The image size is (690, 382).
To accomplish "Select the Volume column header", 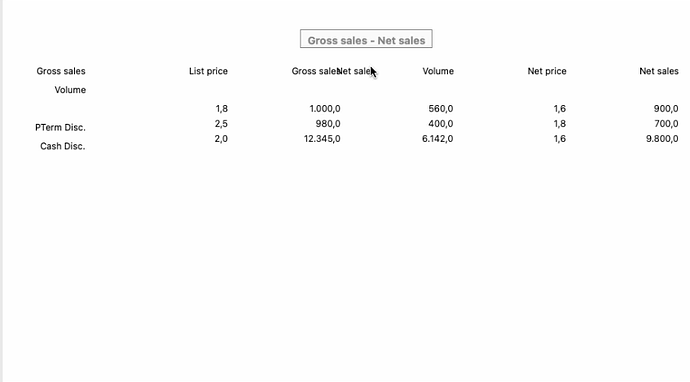I will pyautogui.click(x=438, y=71).
